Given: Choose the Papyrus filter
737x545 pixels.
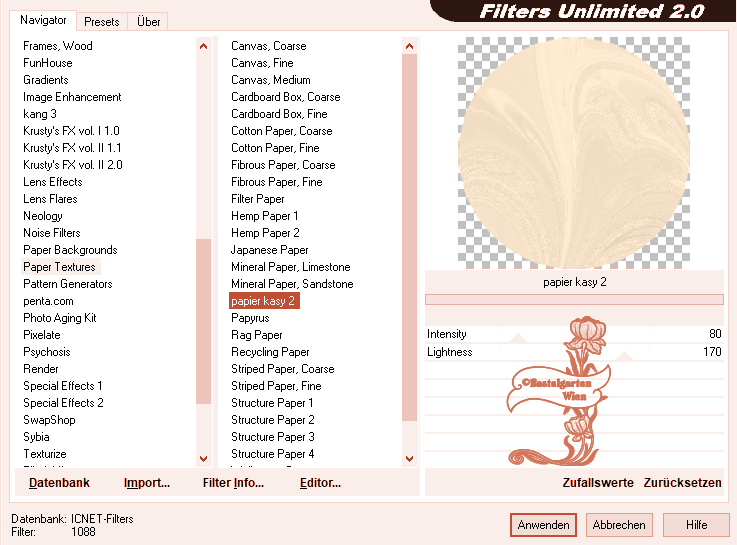Looking at the screenshot, I should click(251, 318).
